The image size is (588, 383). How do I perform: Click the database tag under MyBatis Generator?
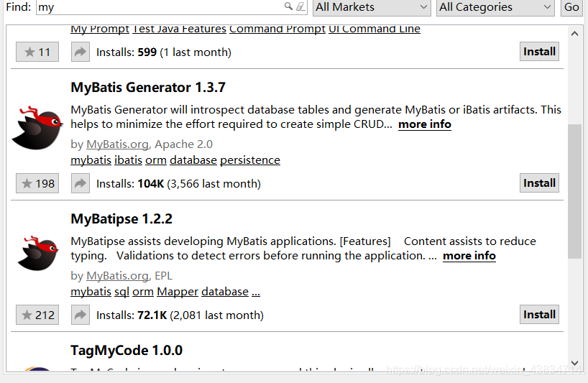pyautogui.click(x=193, y=160)
